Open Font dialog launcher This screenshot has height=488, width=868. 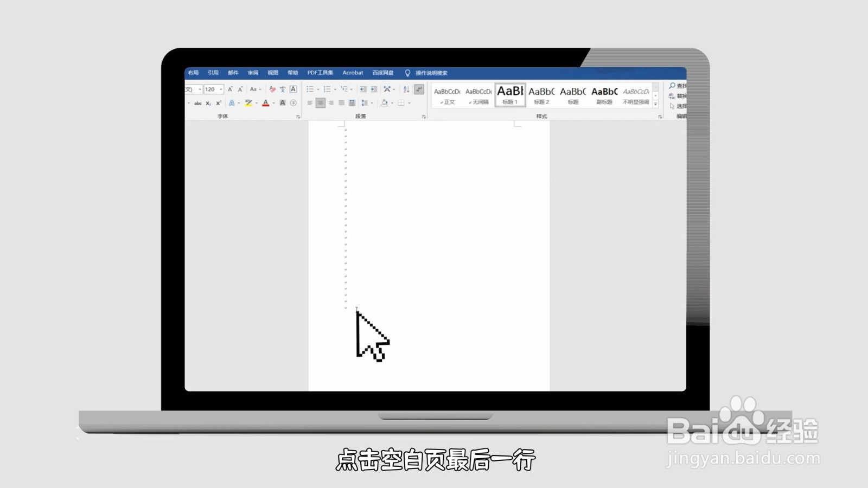point(298,117)
